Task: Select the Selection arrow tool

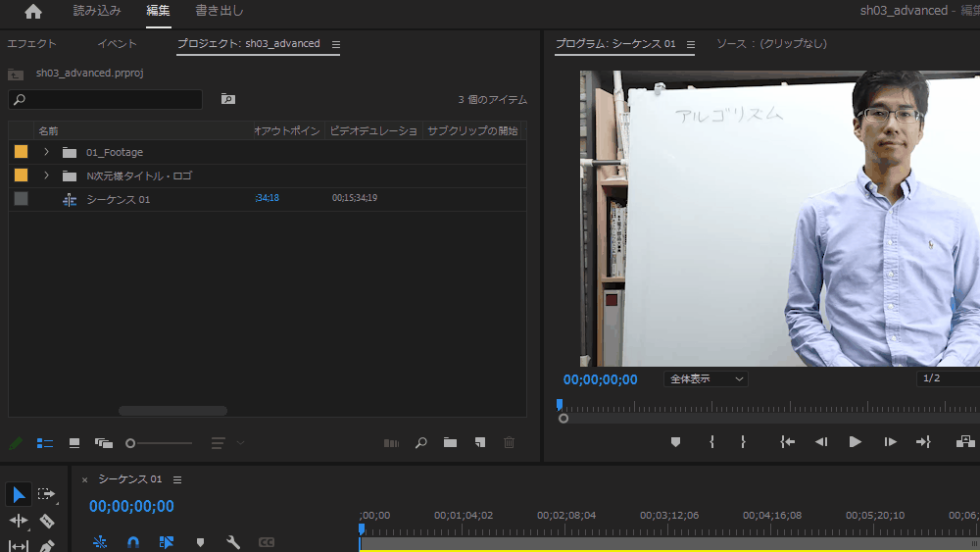Action: pos(18,494)
